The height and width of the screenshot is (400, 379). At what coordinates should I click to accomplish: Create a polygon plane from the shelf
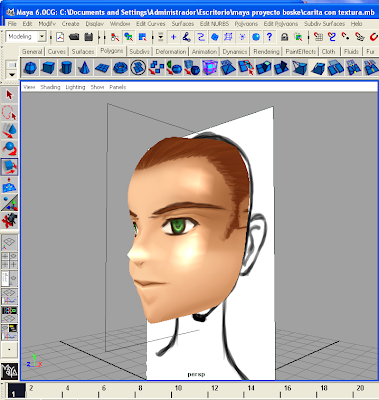(x=102, y=68)
